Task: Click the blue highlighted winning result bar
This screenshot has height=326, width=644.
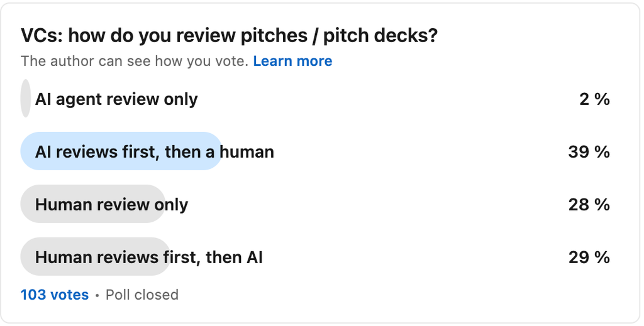Action: [x=121, y=151]
